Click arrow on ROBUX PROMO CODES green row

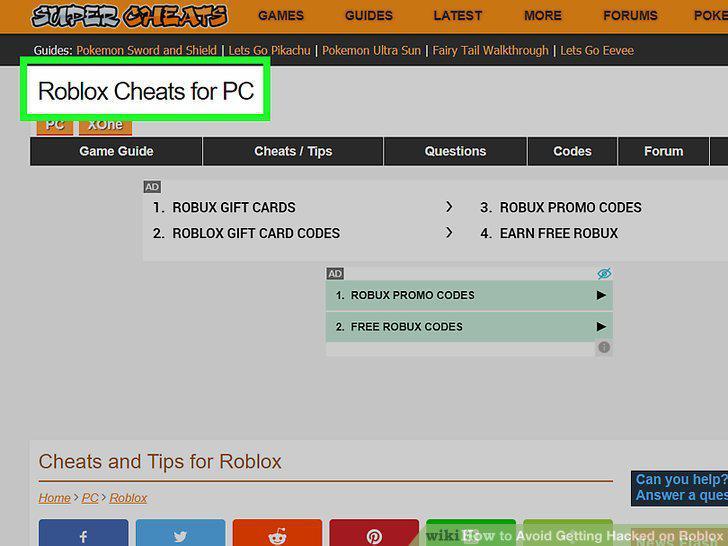[x=601, y=295]
